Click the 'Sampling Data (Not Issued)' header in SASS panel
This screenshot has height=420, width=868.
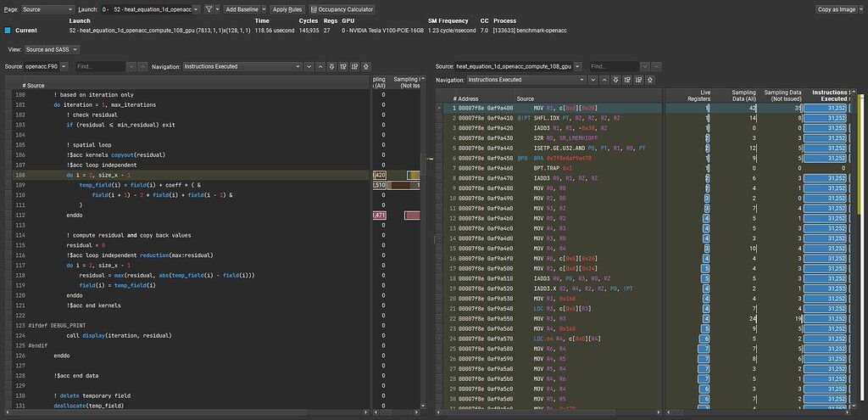(x=782, y=95)
